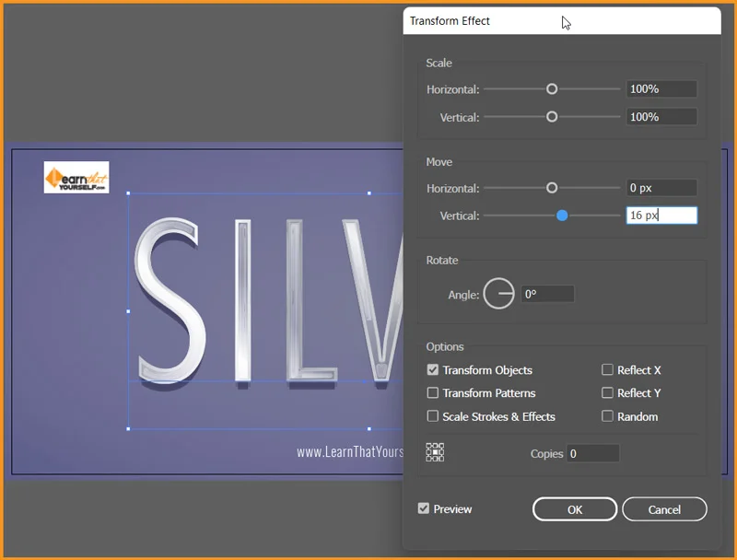737x560 pixels.
Task: Click the Move Horizontal slider handle
Action: point(552,188)
